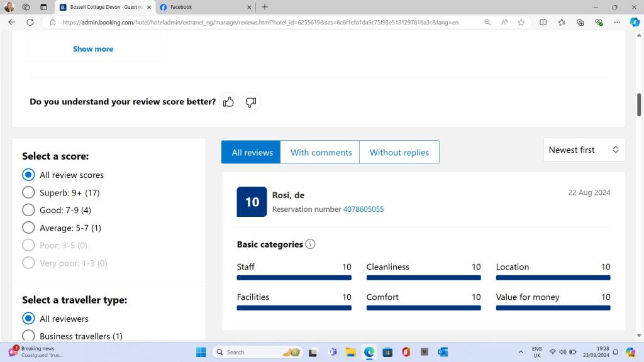Switch to the Facebook browser tab

pos(201,7)
